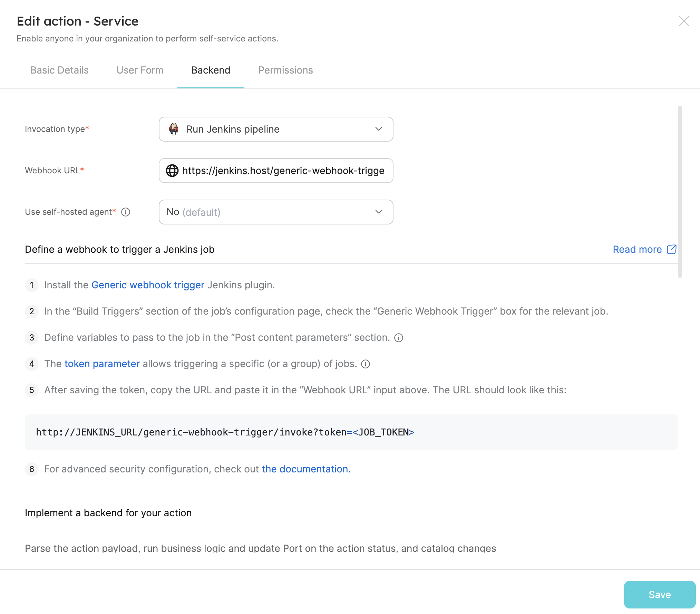The image size is (700, 614).
Task: Switch to the Basic Details tab
Action: coord(59,70)
